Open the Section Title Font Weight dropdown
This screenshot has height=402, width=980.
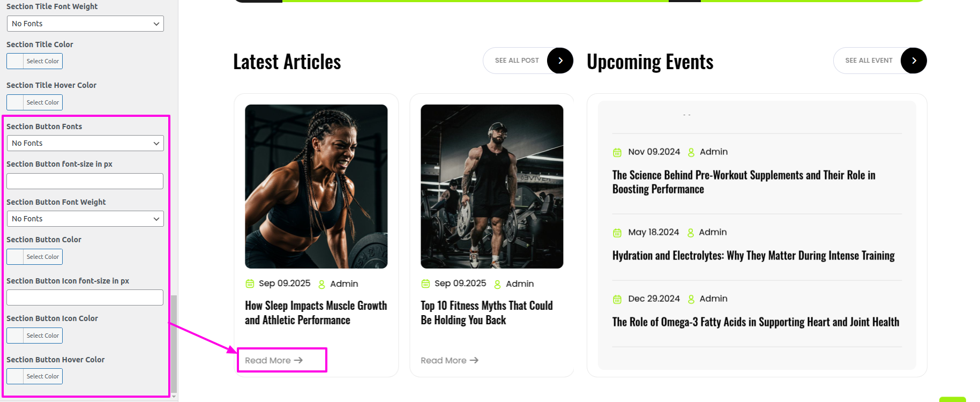[x=85, y=24]
